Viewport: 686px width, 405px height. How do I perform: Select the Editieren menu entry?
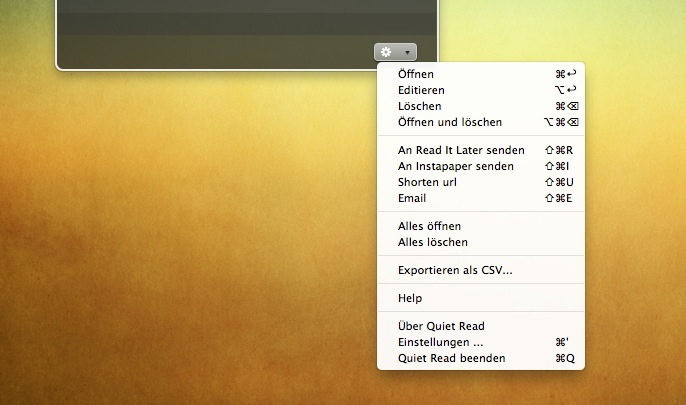pos(481,90)
